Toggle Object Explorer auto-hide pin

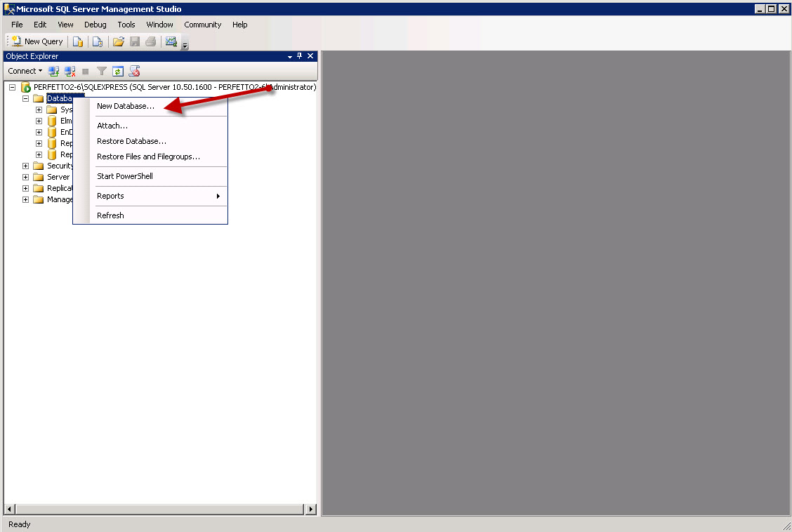[x=299, y=56]
